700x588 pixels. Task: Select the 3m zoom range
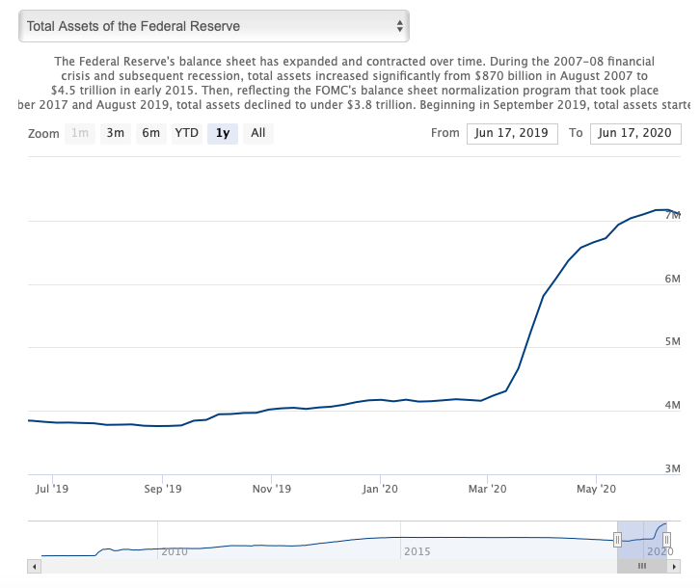[x=115, y=133]
